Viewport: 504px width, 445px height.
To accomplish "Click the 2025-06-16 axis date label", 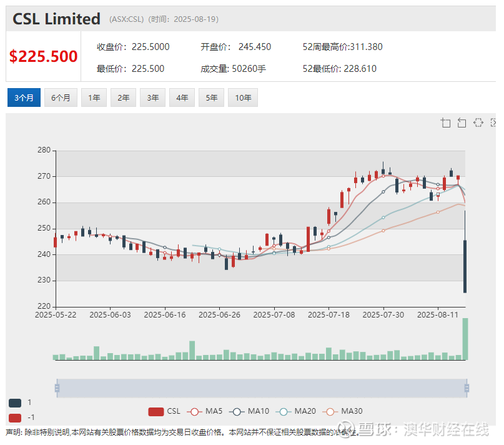I will pyautogui.click(x=165, y=314).
